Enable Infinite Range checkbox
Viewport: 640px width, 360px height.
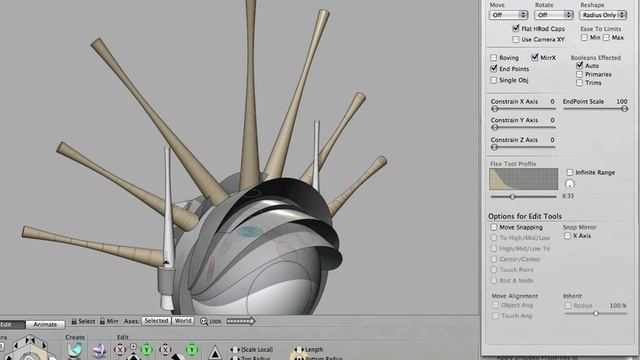coord(570,172)
